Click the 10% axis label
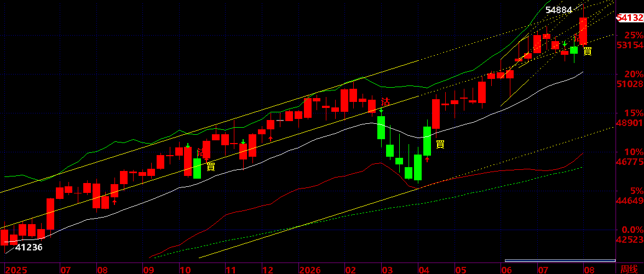The width and height of the screenshot is (644, 274). tap(634, 152)
